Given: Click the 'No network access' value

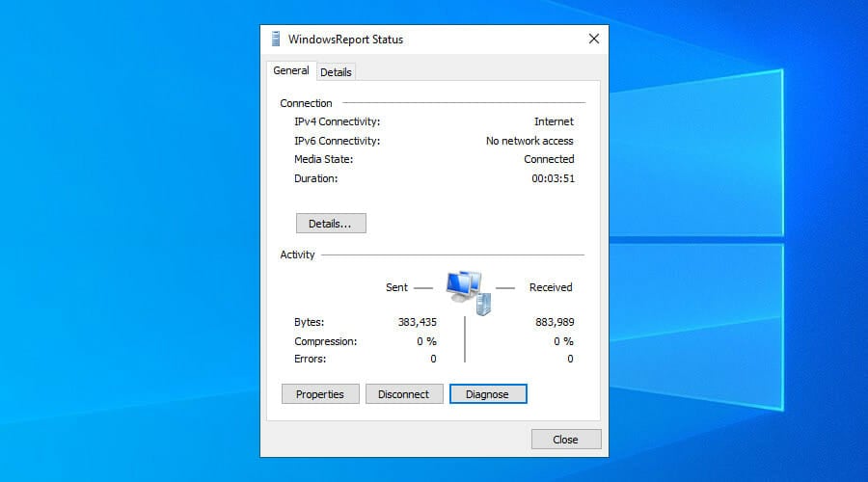Looking at the screenshot, I should [529, 141].
